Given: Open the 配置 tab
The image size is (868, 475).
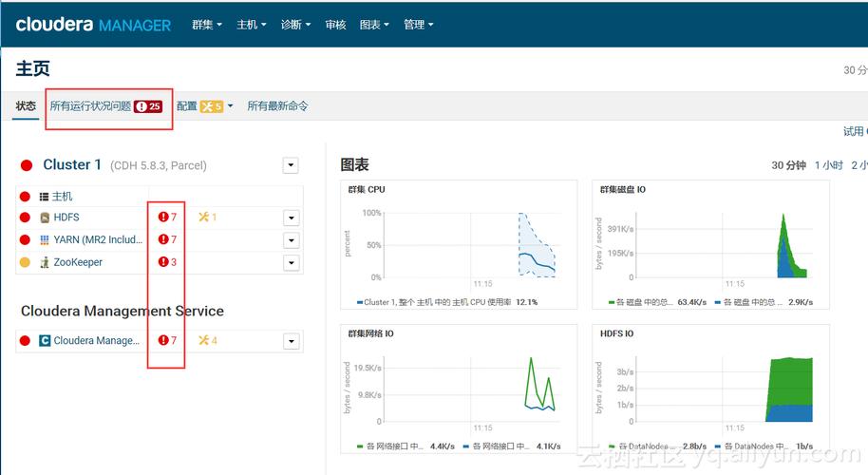Looking at the screenshot, I should coord(186,105).
